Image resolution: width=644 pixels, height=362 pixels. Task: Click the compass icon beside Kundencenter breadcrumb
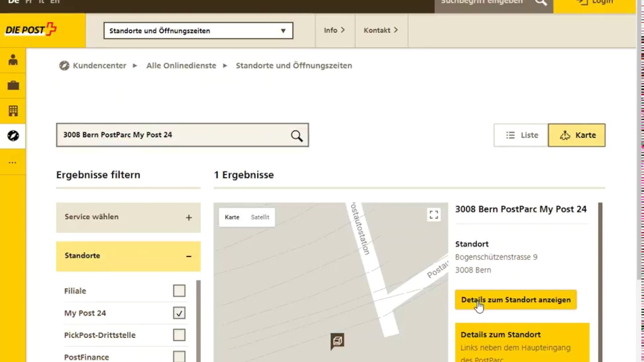[x=64, y=65]
